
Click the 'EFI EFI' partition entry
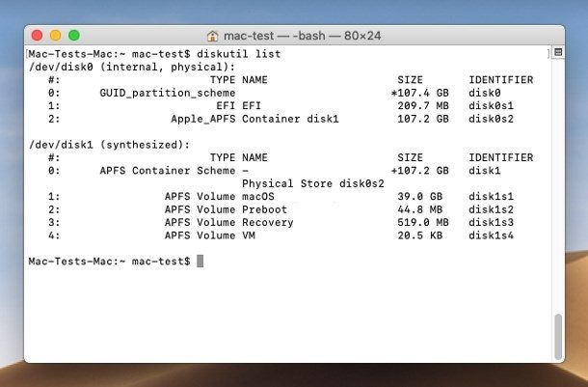click(x=238, y=106)
